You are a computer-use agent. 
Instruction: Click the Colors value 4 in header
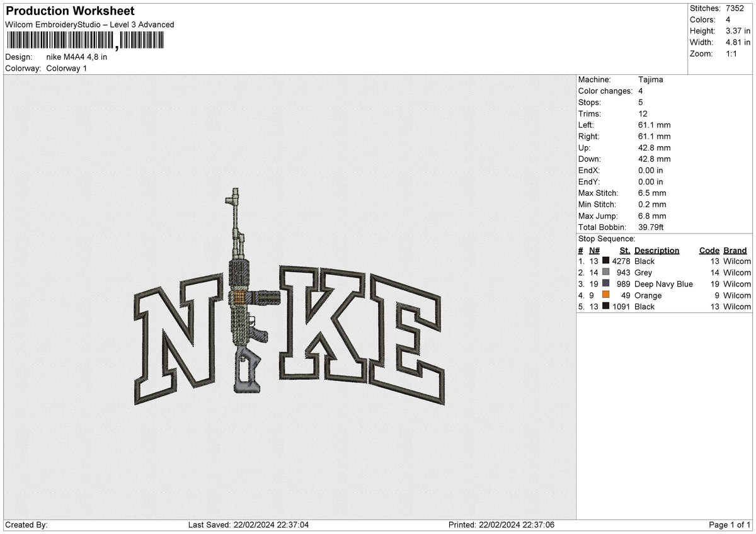click(x=728, y=20)
